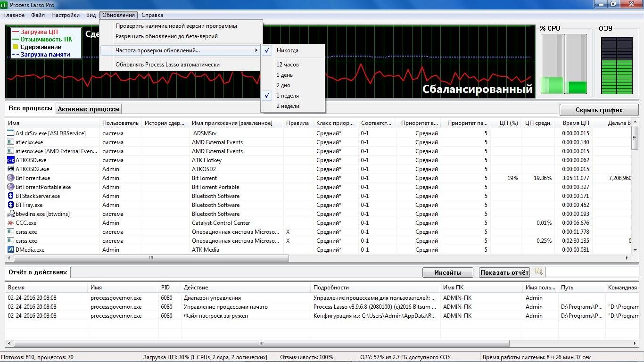Click the Время работы системы status entry
Image resolution: width=644 pixels, height=362 pixels.
[537, 357]
